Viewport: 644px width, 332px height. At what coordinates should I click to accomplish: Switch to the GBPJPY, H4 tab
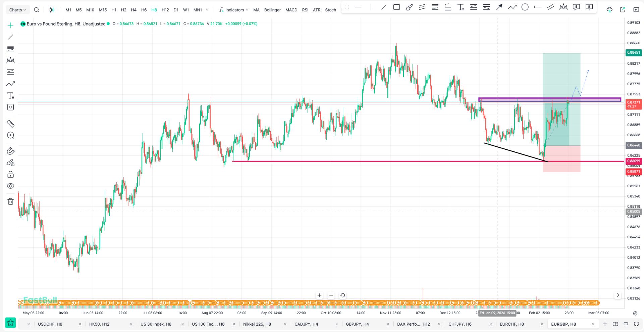(357, 324)
